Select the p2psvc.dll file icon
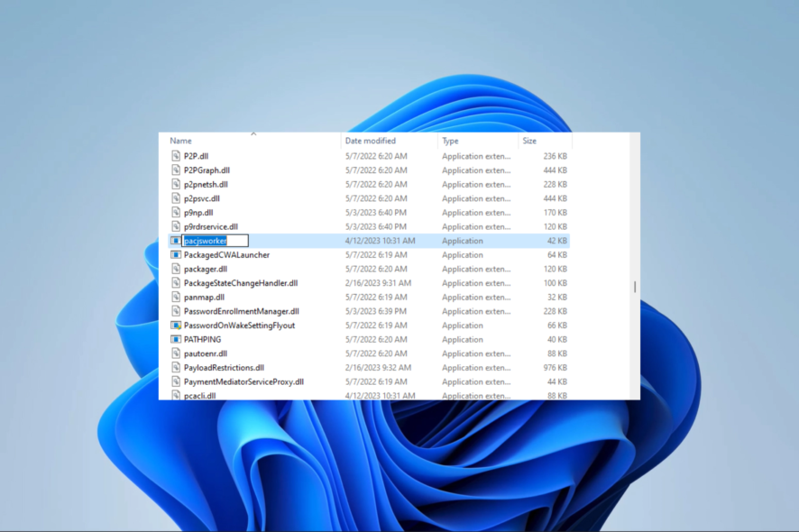799x532 pixels. [176, 198]
